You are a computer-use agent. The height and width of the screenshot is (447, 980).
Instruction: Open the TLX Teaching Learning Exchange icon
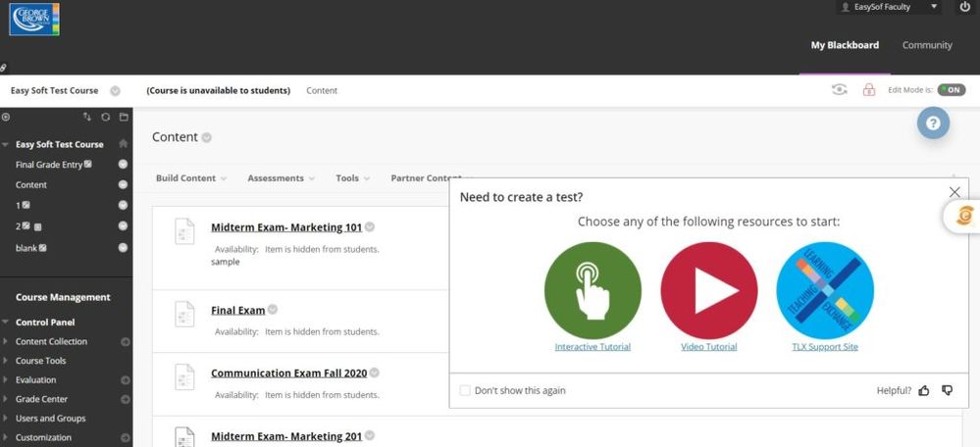point(825,290)
